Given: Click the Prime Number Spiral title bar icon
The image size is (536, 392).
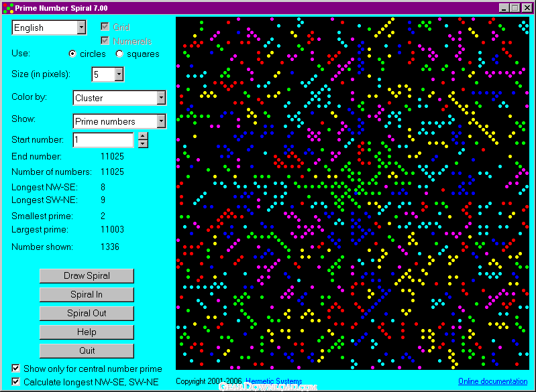Looking at the screenshot, I should 8,8.
